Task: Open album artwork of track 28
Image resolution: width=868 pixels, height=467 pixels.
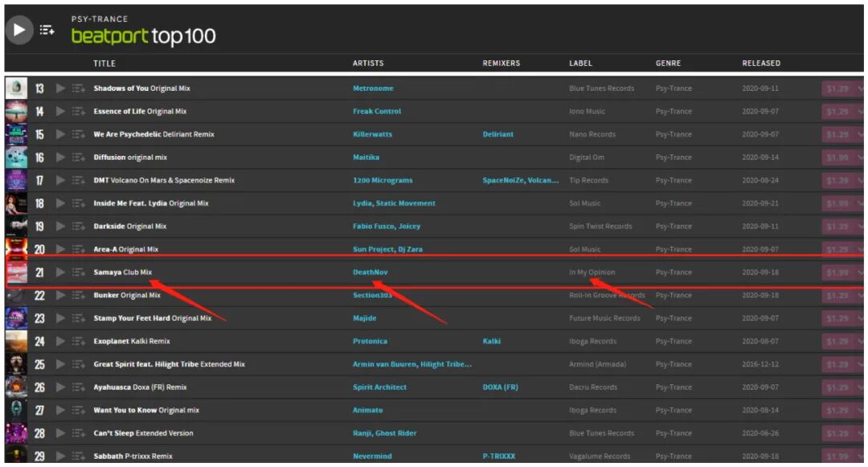Action: click(16, 433)
